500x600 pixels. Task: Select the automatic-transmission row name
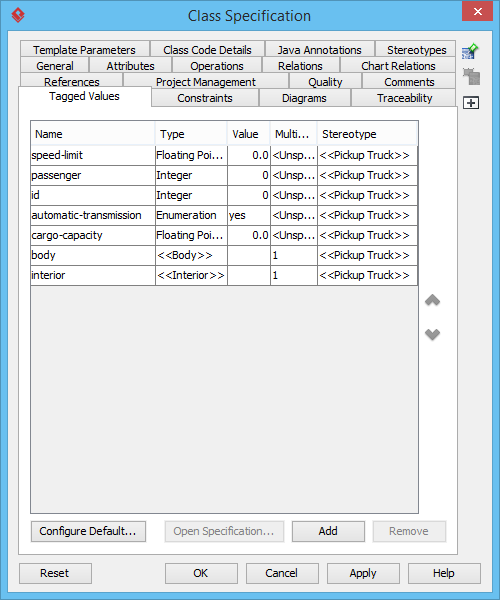click(x=93, y=215)
